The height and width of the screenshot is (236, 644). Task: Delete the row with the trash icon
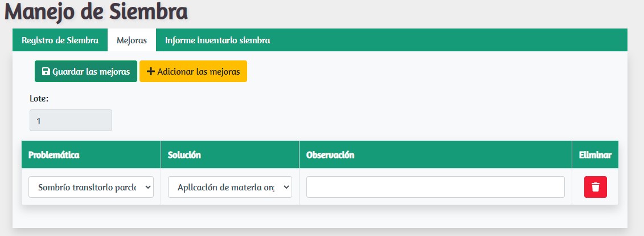[595, 187]
